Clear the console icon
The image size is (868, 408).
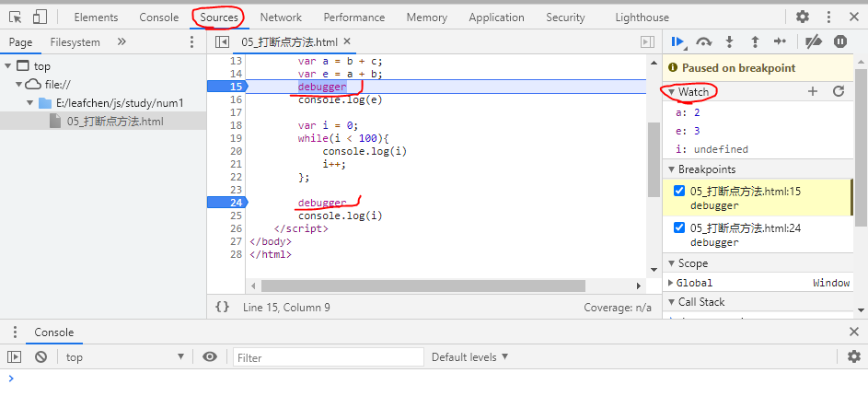(x=41, y=357)
